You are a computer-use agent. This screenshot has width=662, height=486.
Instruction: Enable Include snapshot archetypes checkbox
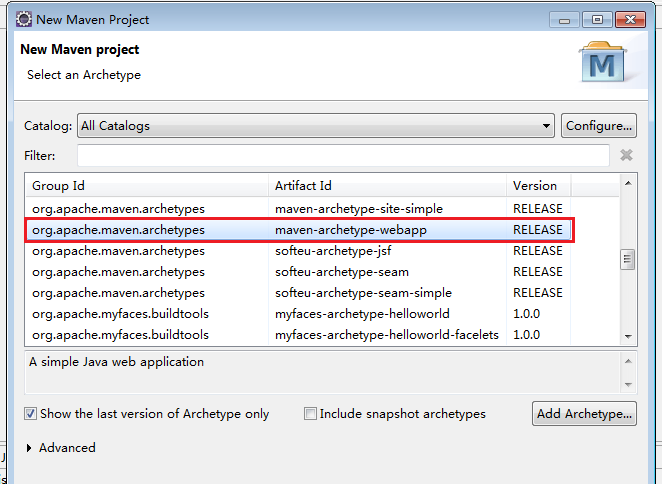pyautogui.click(x=310, y=414)
